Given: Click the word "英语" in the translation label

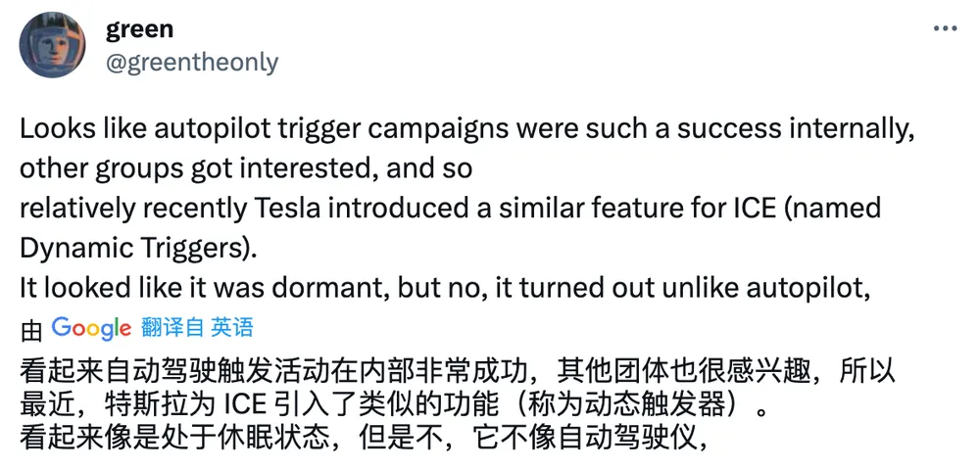Looking at the screenshot, I should (x=232, y=328).
